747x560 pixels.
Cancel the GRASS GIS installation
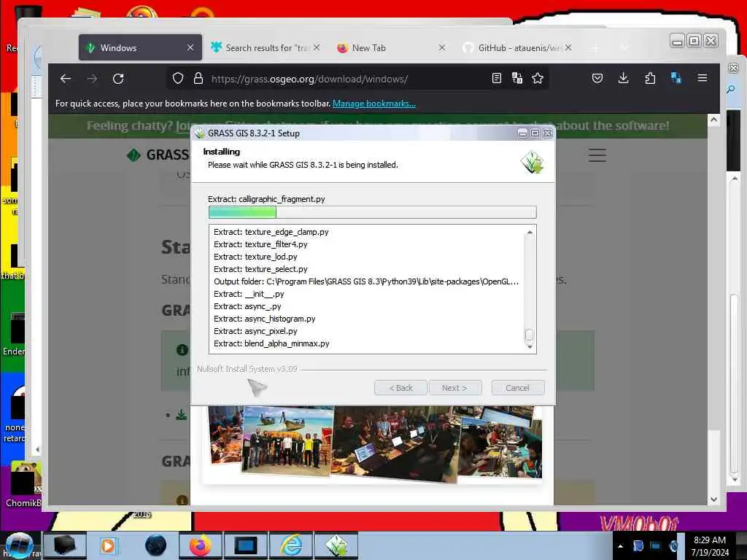(517, 388)
